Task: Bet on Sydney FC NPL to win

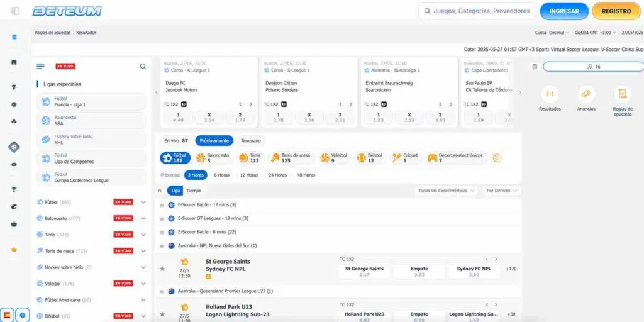Action: [x=474, y=272]
